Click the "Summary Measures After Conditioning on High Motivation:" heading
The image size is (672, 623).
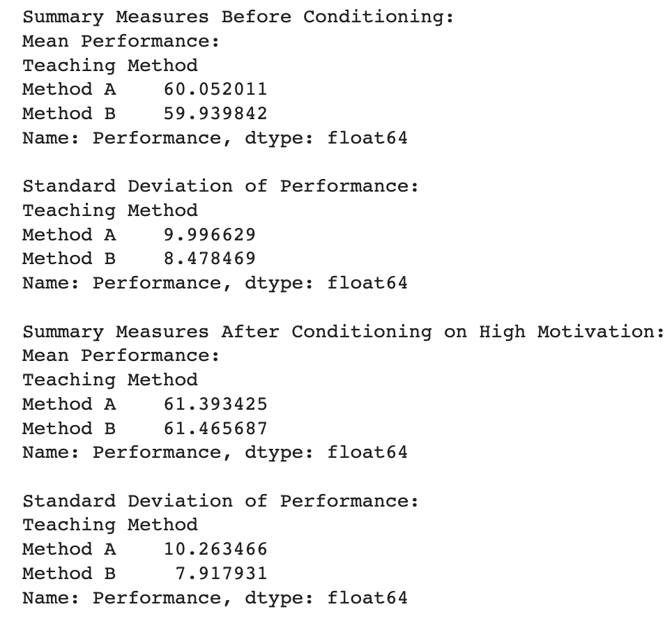pyautogui.click(x=343, y=332)
